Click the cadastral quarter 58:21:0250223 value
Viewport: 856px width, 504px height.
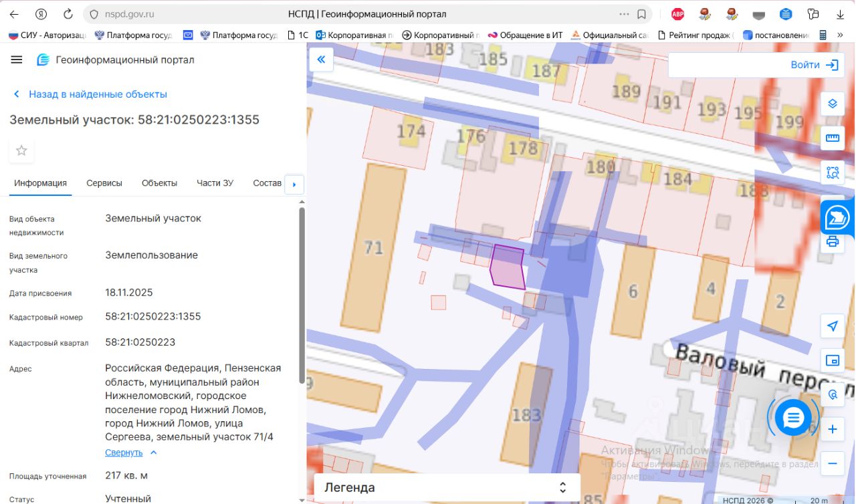(140, 342)
